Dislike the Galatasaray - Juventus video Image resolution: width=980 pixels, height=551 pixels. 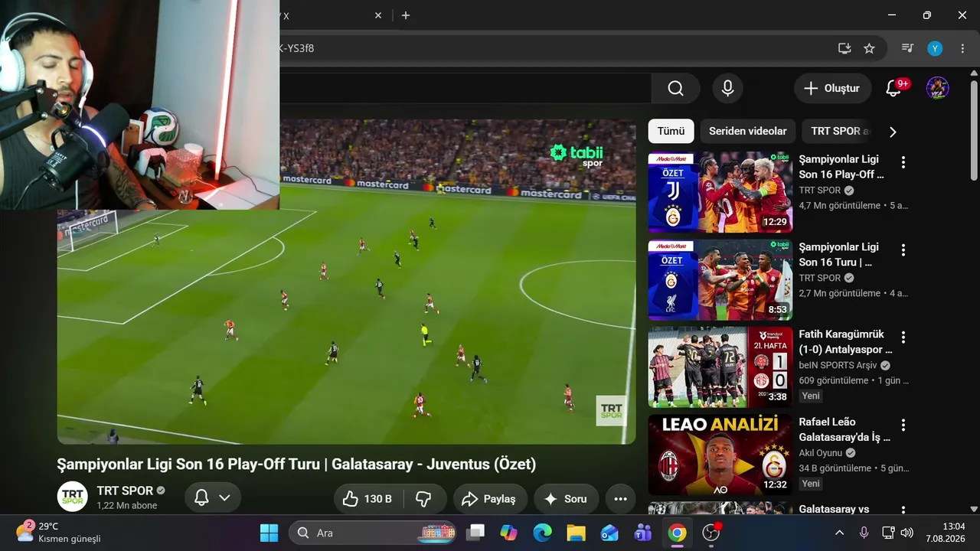coord(423,499)
